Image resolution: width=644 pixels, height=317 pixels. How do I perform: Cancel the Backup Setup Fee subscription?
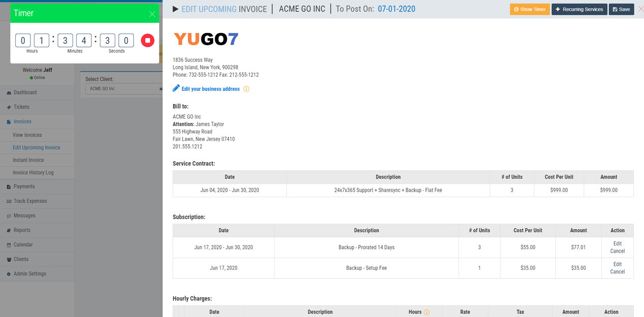(617, 272)
